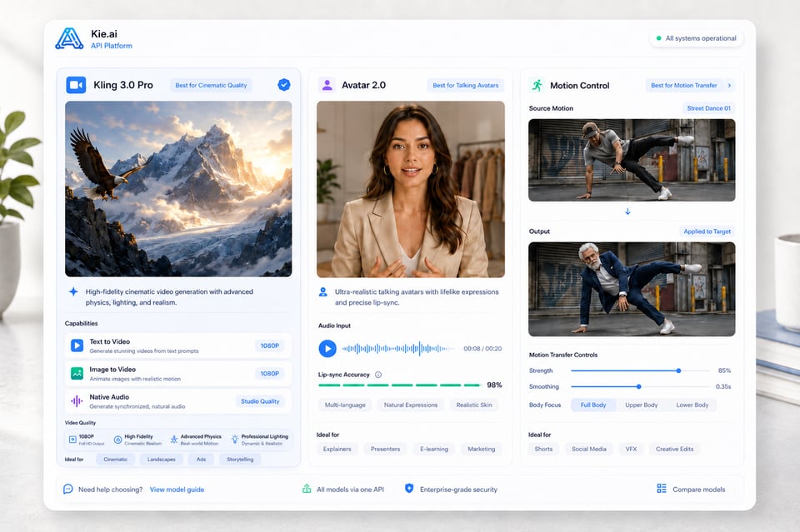Click the Image to Video 1080P badge

click(x=269, y=374)
